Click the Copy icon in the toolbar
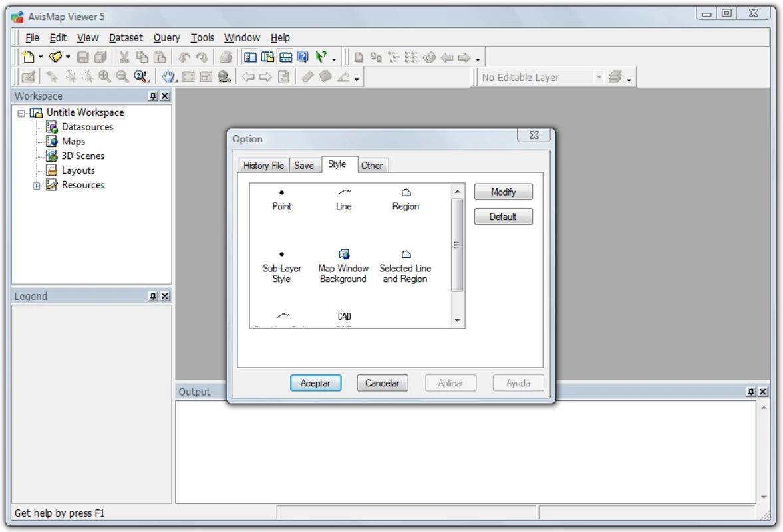 [142, 57]
